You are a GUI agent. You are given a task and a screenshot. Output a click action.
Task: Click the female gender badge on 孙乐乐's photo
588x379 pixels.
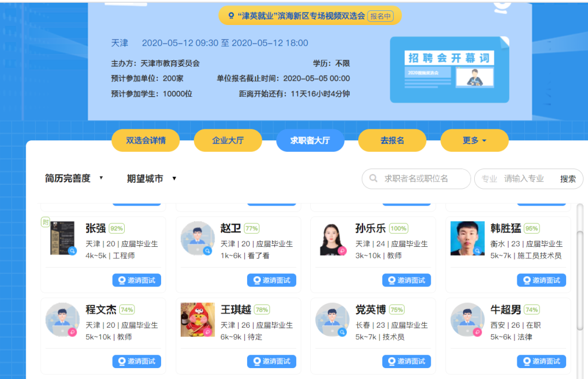342,251
